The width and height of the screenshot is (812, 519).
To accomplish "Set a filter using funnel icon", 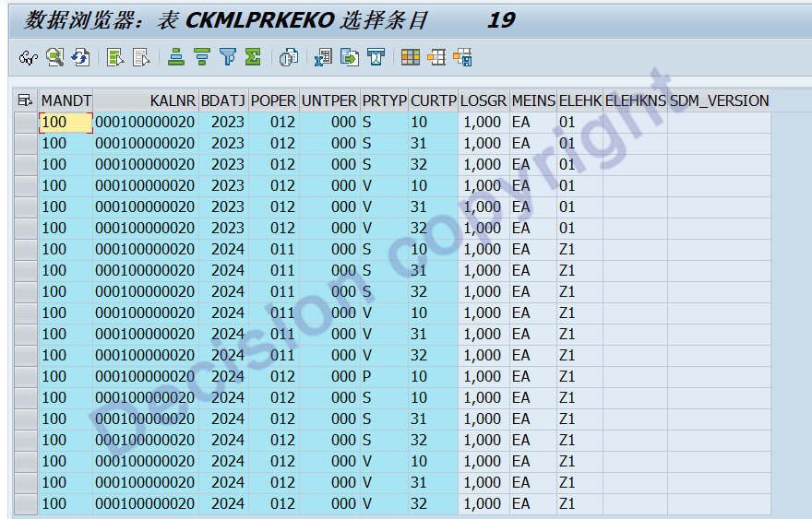I will [228, 58].
